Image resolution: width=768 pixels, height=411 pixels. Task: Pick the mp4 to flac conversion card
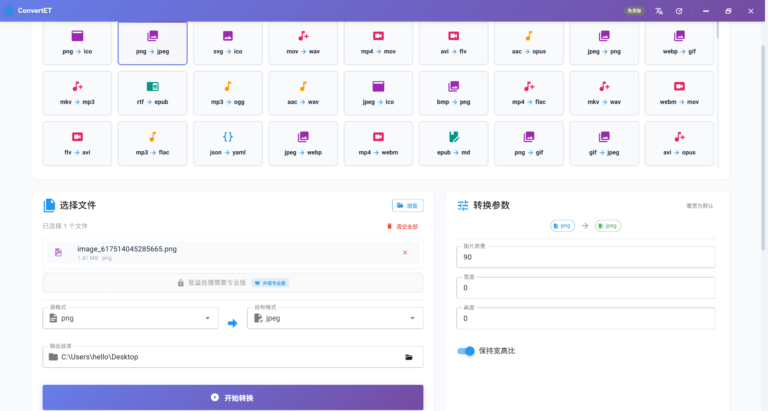(528, 93)
